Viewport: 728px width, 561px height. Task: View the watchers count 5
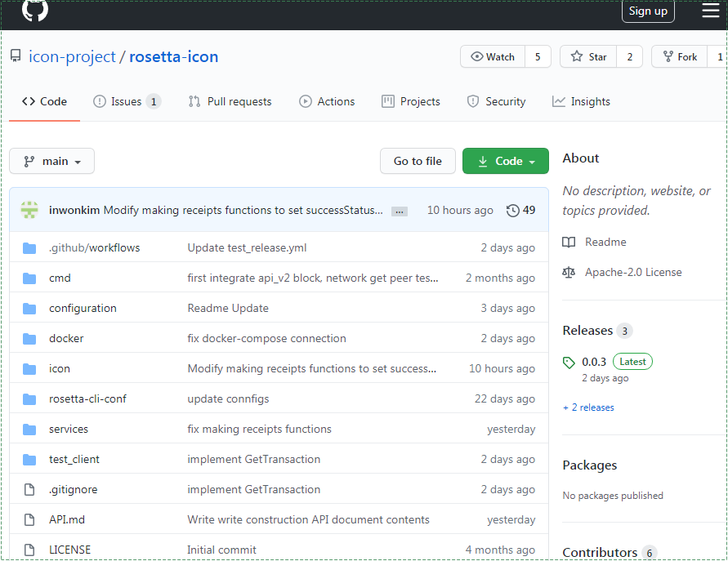pyautogui.click(x=538, y=56)
